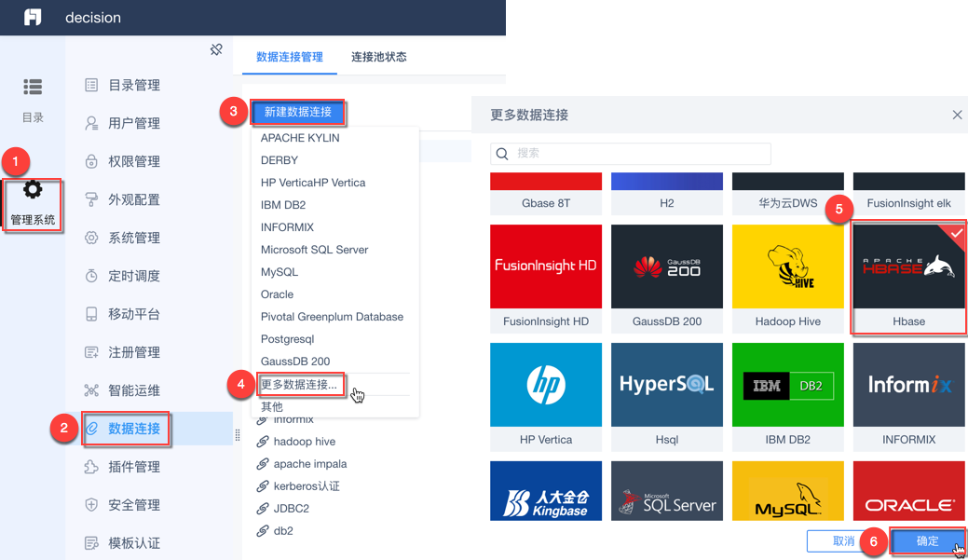Click 取消 cancel button
The image size is (968, 560).
[843, 541]
